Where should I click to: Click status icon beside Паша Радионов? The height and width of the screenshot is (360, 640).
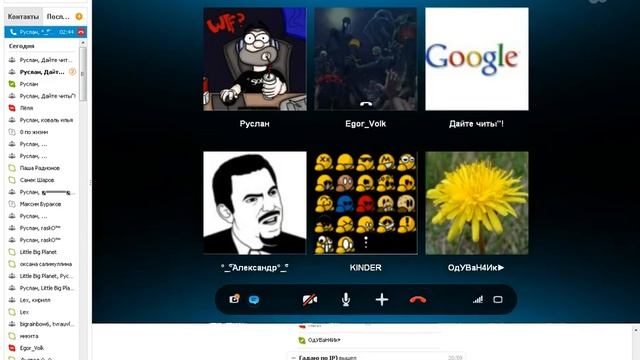tap(12, 168)
